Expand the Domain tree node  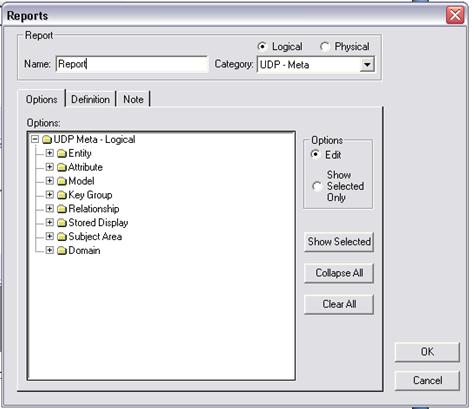tap(49, 250)
